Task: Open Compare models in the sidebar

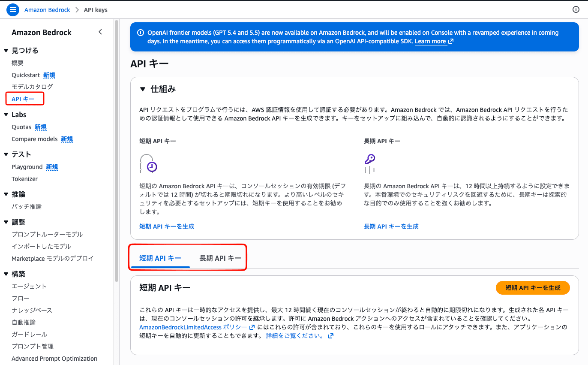Action: (35, 139)
